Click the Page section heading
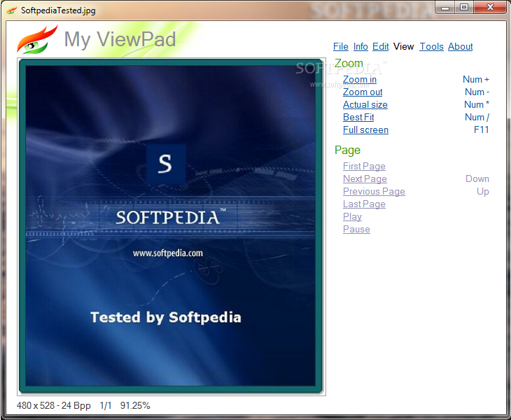Viewport: 511px width, 420px height. (347, 150)
